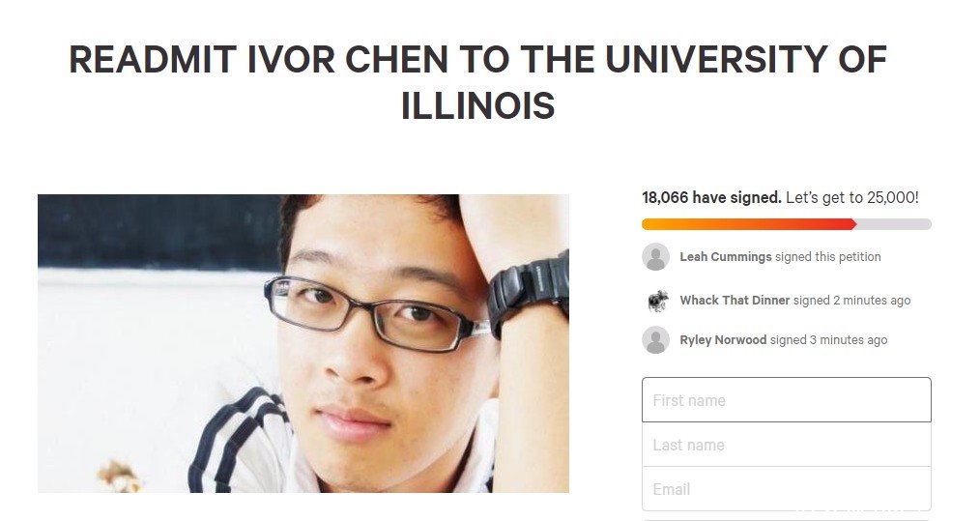Click the petition title heading
Viewport: 980px width, 521px height.
tap(478, 82)
